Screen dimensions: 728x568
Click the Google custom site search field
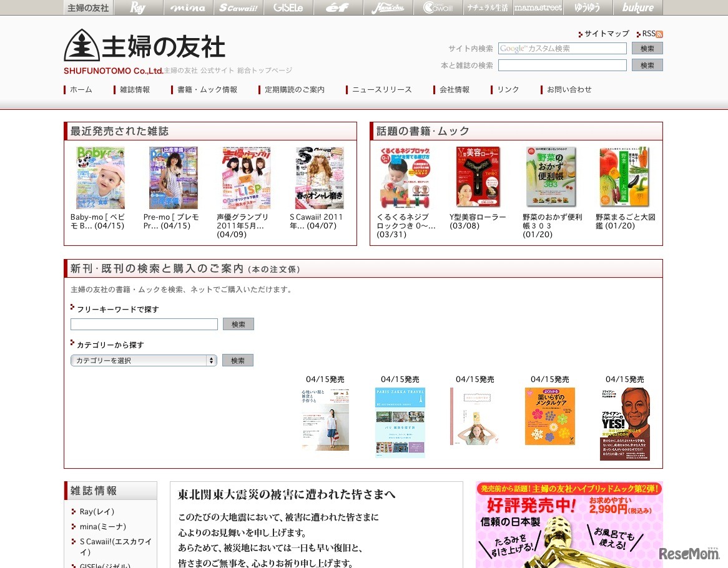pos(563,48)
